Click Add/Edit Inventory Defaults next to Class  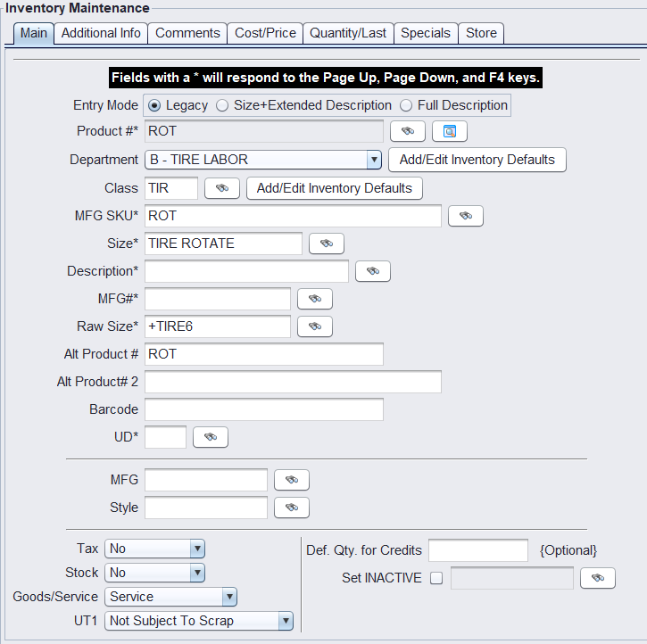334,188
